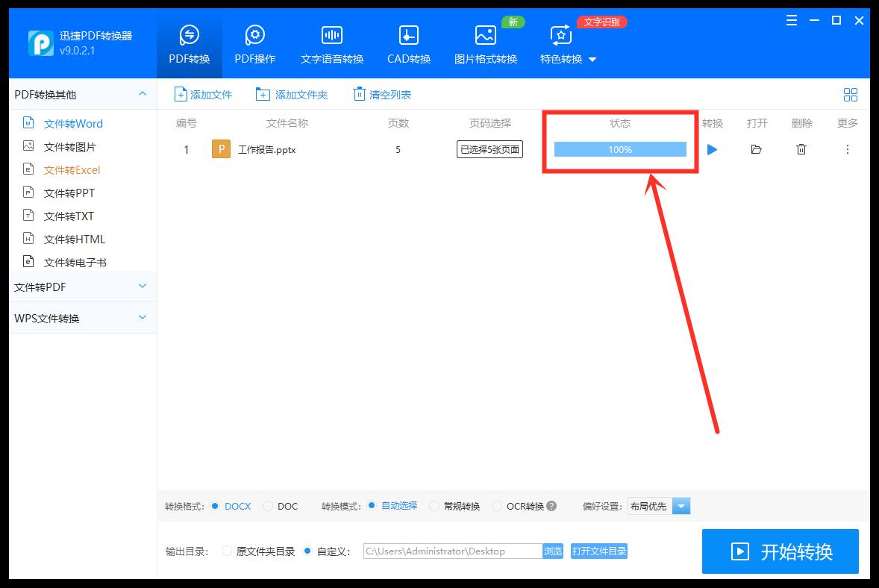Screen dimensions: 879x588
Task: Delete 工作报告.pptx using trash icon
Action: click(801, 149)
